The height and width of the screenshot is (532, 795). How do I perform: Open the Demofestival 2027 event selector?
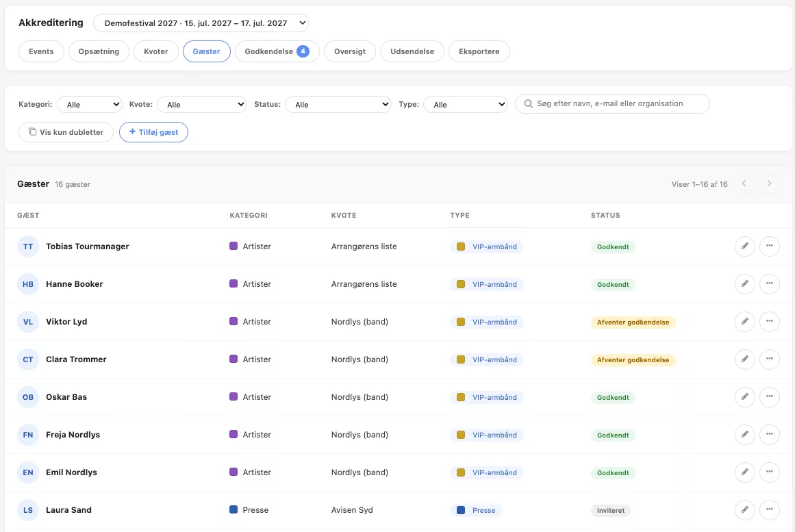pos(201,23)
